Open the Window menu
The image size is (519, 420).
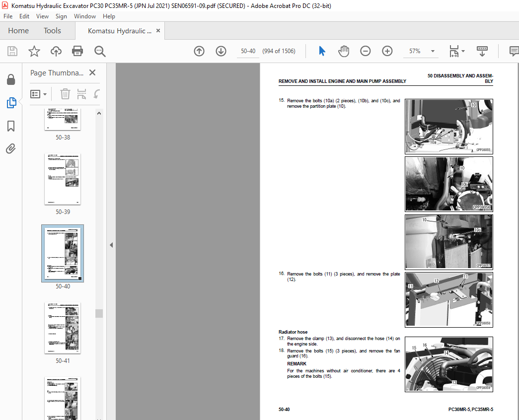(85, 16)
